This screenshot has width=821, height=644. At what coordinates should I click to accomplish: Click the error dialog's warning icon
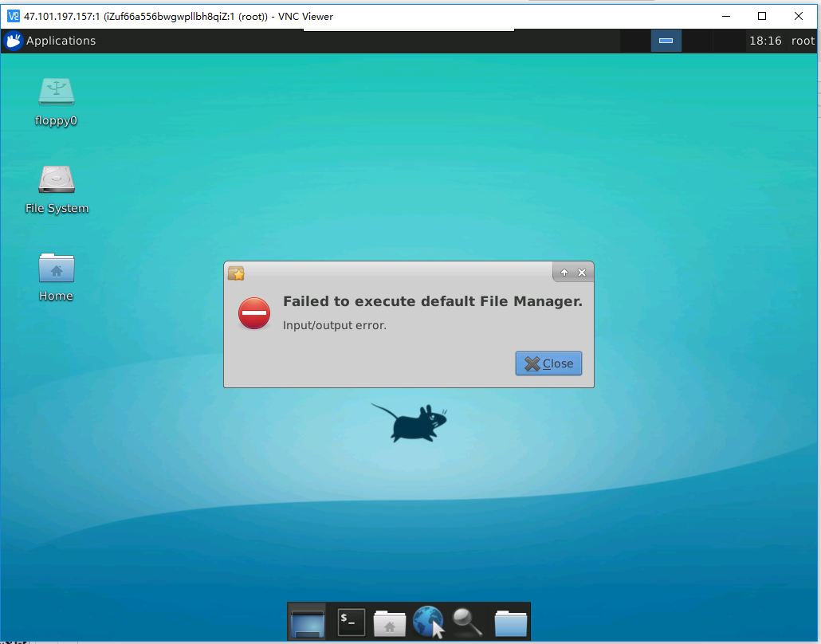click(x=253, y=314)
